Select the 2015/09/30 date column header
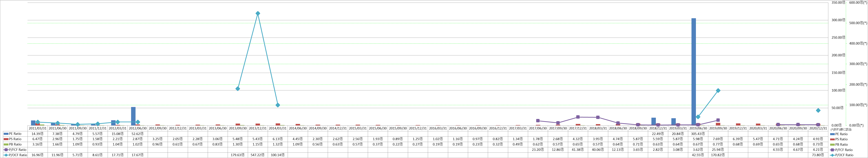 [x=398, y=128]
